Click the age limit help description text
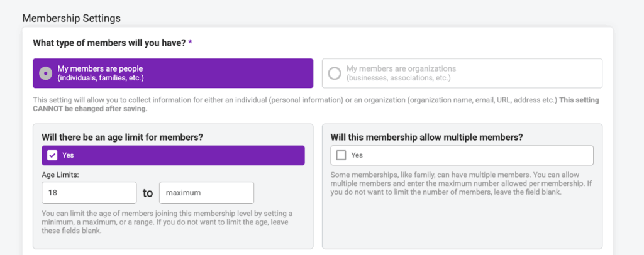The image size is (644, 255). (167, 222)
